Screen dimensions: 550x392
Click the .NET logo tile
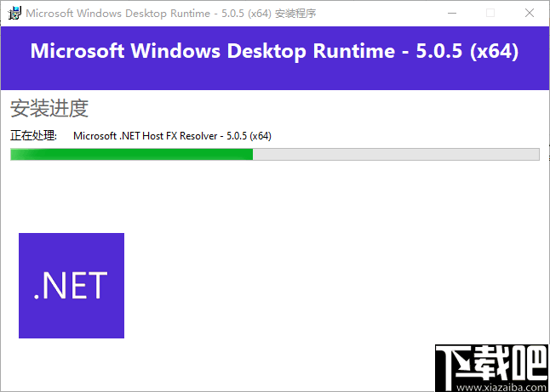click(x=72, y=286)
